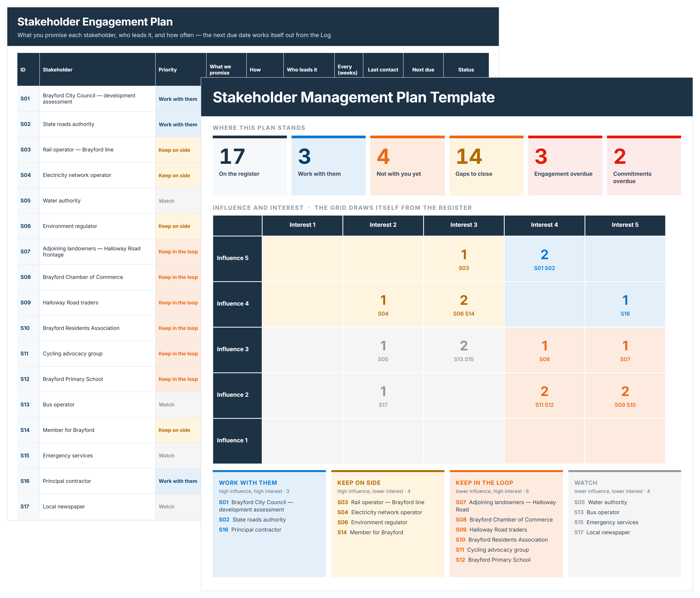Select 'S14 Member for Brayford' in Keep On Side list
This screenshot has height=598, width=700.
[370, 532]
